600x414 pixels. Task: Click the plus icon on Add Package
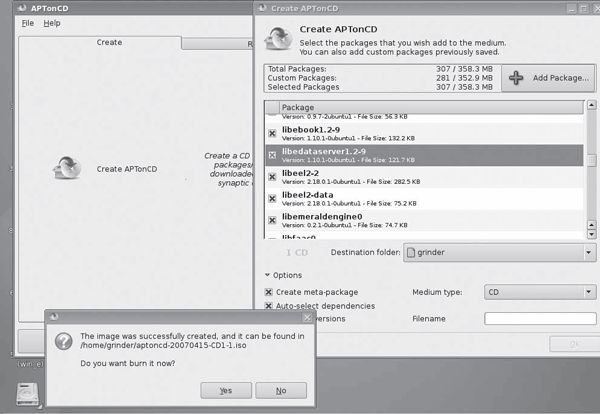coord(516,77)
